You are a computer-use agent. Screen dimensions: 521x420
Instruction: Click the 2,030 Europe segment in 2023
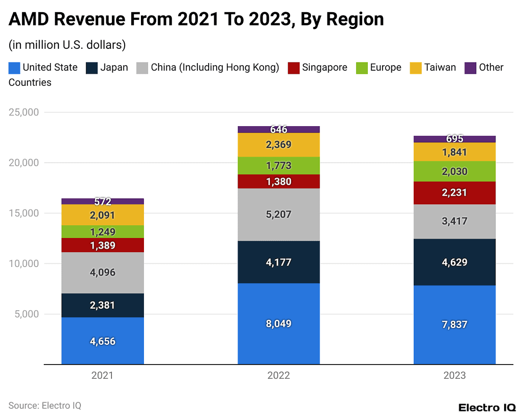pyautogui.click(x=454, y=171)
